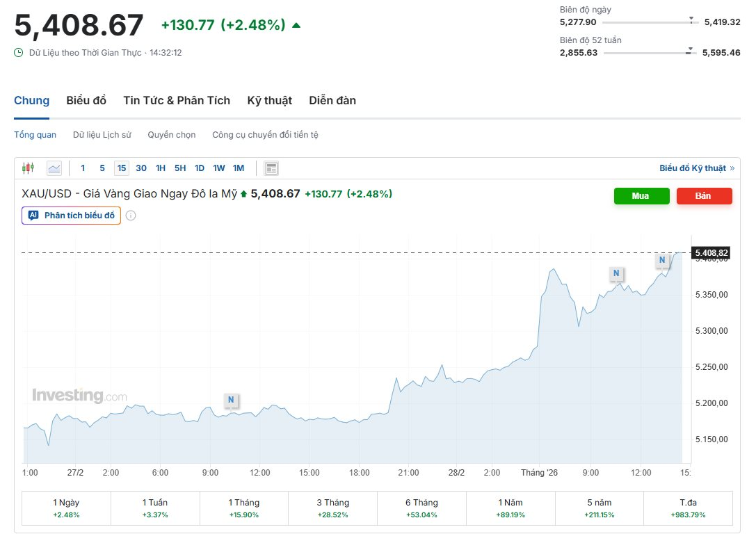Open the news events icon next to timeframes
The height and width of the screenshot is (550, 756).
271,168
